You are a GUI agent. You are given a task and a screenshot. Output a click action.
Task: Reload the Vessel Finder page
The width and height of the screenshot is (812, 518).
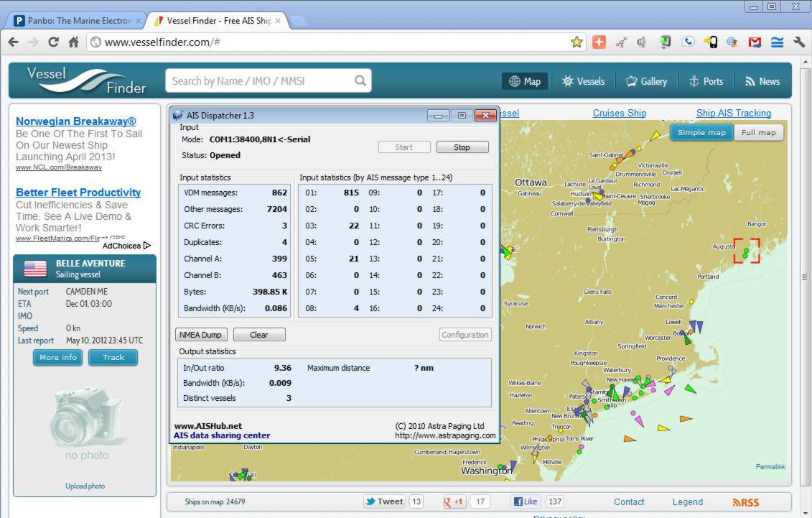tap(53, 42)
